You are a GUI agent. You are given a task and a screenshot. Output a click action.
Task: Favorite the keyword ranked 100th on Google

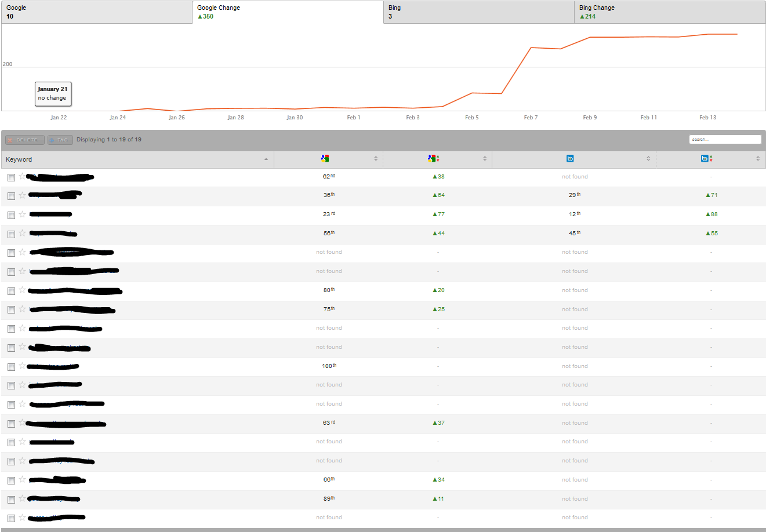tap(22, 366)
